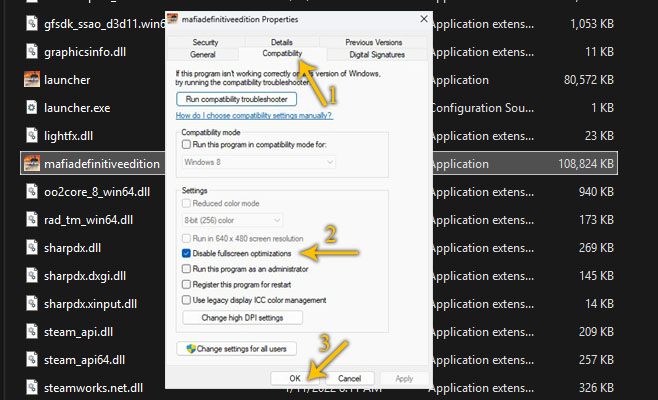This screenshot has height=400, width=658.
Task: Switch to the Security tab
Action: point(205,42)
